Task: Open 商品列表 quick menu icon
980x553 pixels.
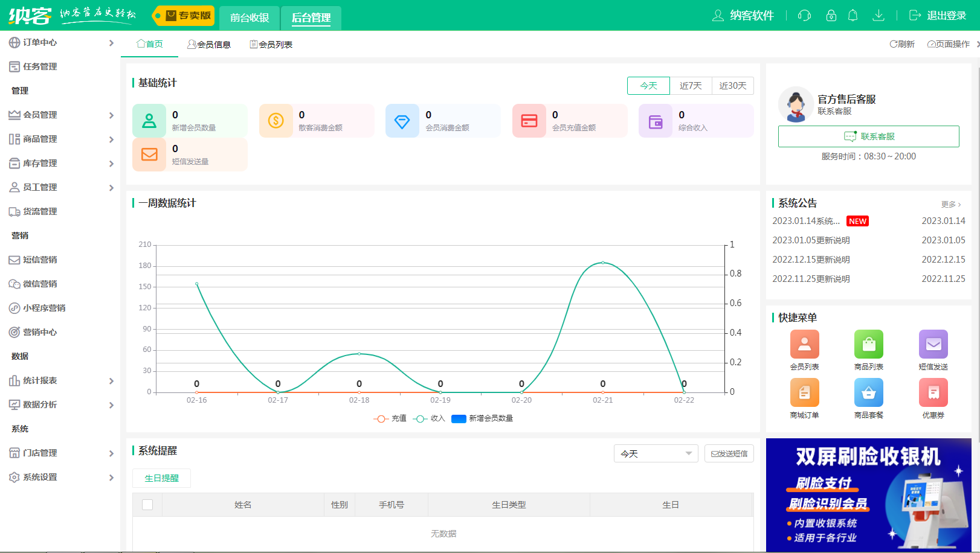Action: pyautogui.click(x=868, y=345)
